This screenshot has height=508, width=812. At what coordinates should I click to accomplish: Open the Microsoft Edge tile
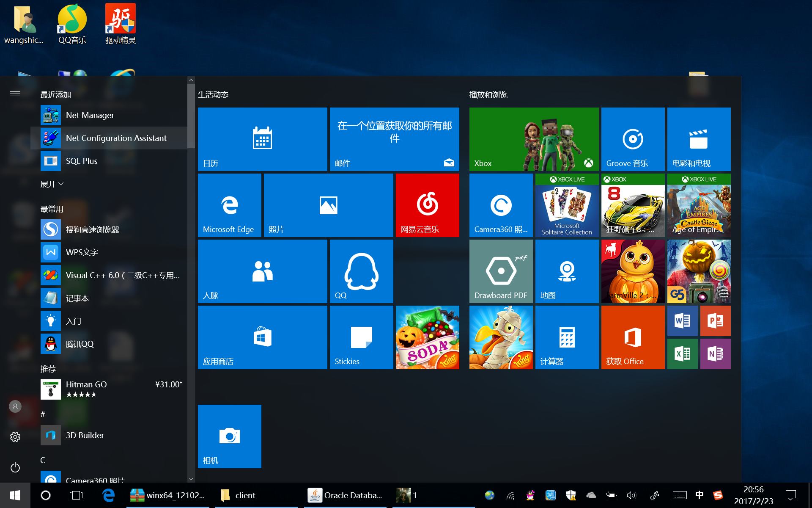pyautogui.click(x=229, y=205)
